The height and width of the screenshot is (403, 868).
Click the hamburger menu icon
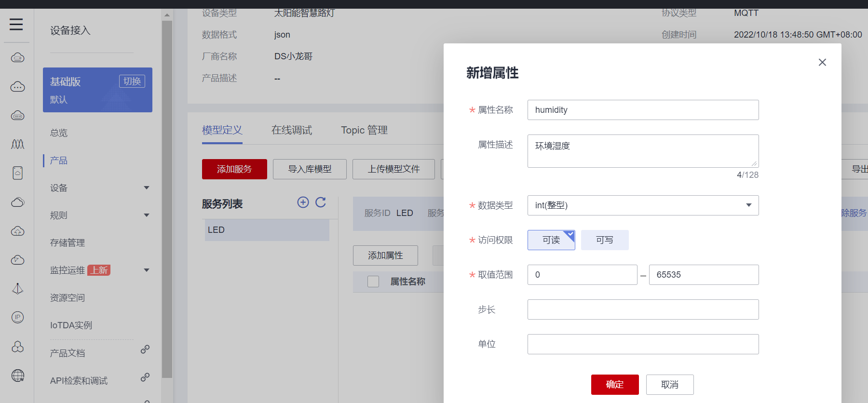coord(16,24)
